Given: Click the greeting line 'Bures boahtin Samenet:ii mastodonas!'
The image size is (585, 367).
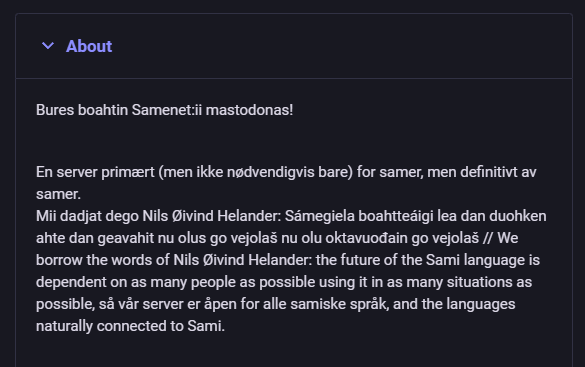Looking at the screenshot, I should [x=165, y=110].
